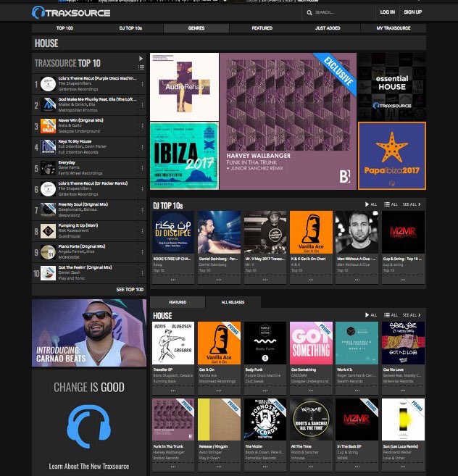Go to the Just Added tab
This screenshot has height=476, width=458.
pyautogui.click(x=328, y=28)
